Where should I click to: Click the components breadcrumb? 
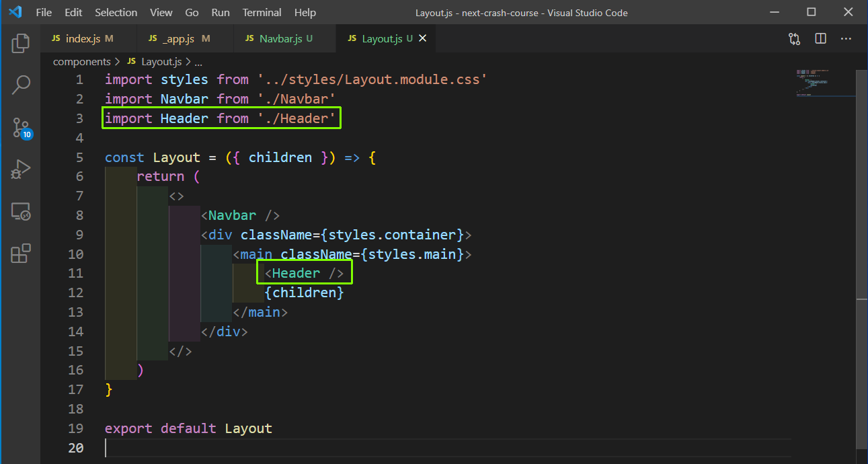[x=82, y=62]
